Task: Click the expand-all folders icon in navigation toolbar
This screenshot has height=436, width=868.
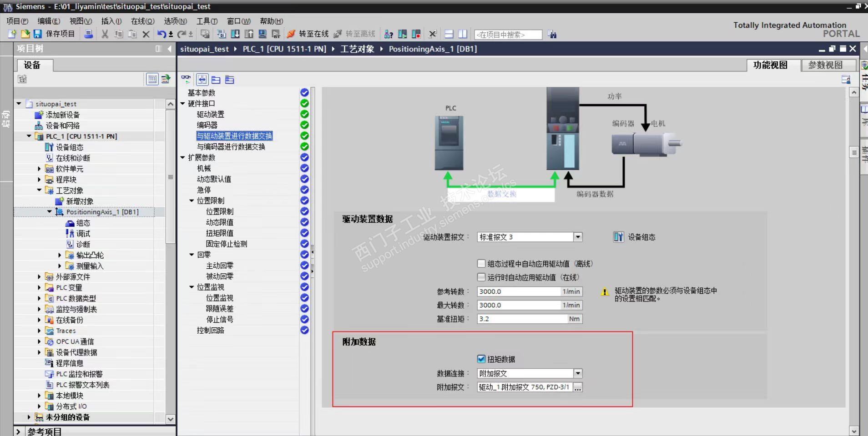Action: click(x=230, y=80)
